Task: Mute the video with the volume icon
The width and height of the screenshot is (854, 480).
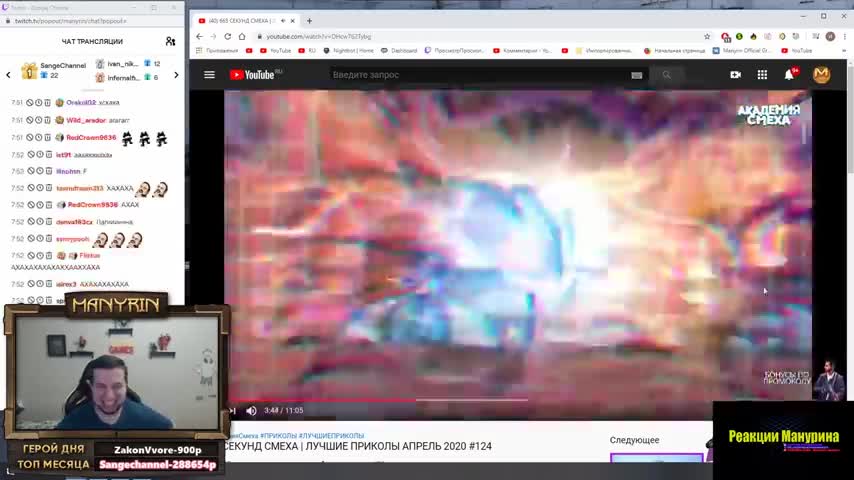Action: (251, 411)
